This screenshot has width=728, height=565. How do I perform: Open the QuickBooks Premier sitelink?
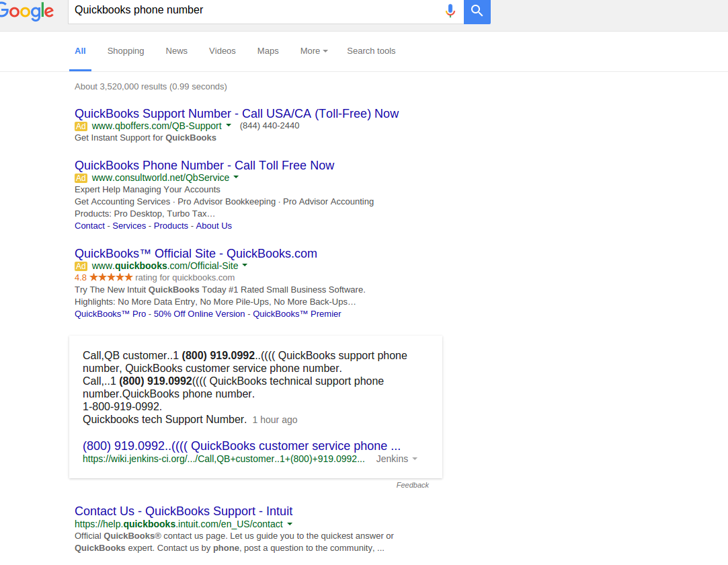296,314
